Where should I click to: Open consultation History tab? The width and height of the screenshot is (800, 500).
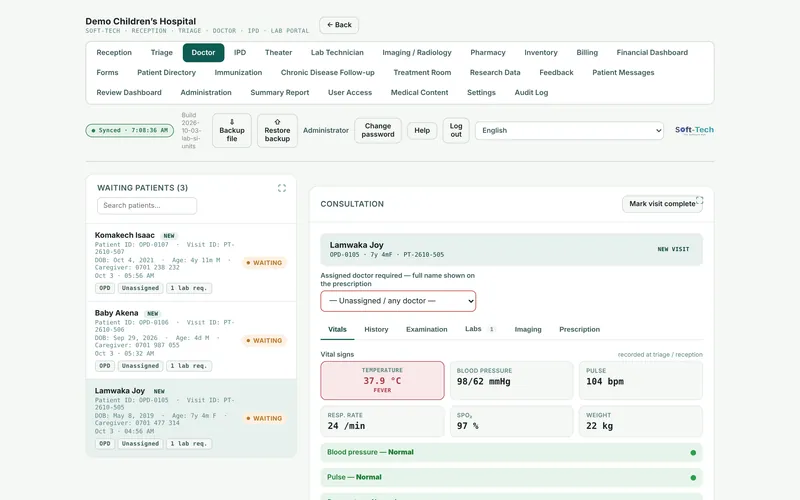coord(376,330)
